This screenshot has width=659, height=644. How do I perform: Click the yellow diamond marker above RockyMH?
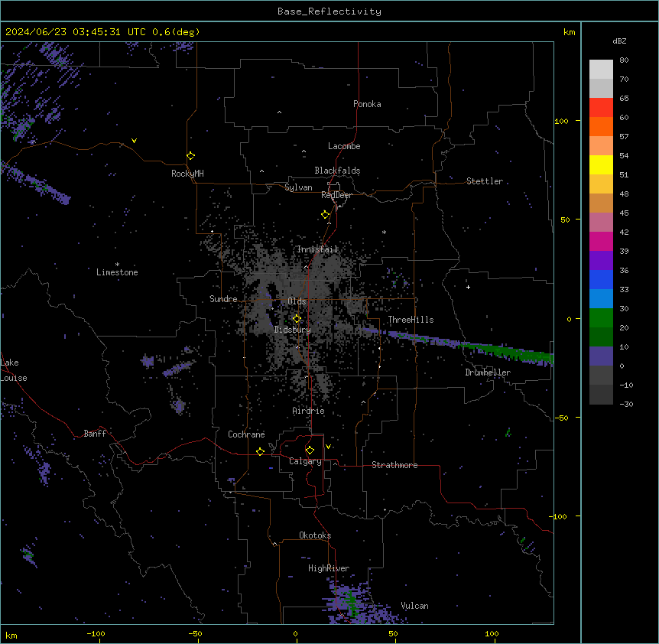pyautogui.click(x=190, y=155)
